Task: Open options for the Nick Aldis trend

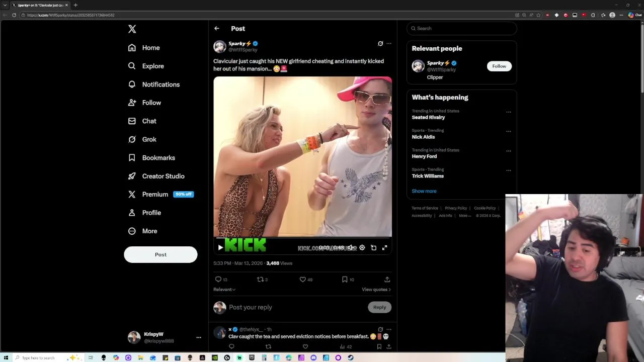Action: point(509,132)
